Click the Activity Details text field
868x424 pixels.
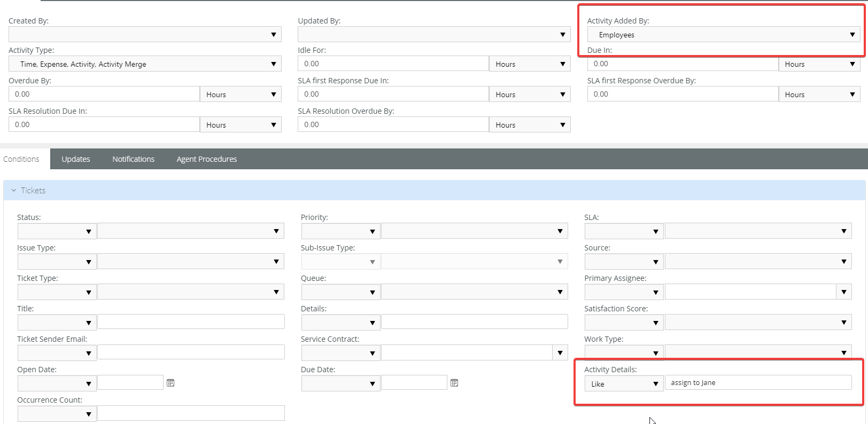point(757,383)
